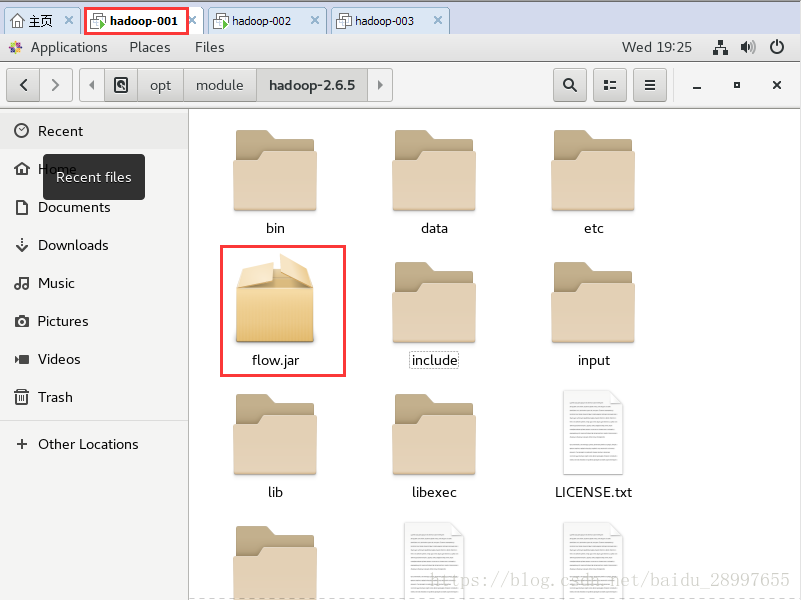Open the bin folder icon
The height and width of the screenshot is (600, 801).
[x=275, y=171]
